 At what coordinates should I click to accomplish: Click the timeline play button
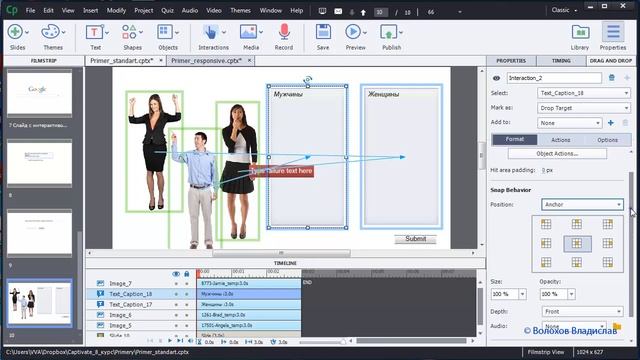click(x=169, y=341)
